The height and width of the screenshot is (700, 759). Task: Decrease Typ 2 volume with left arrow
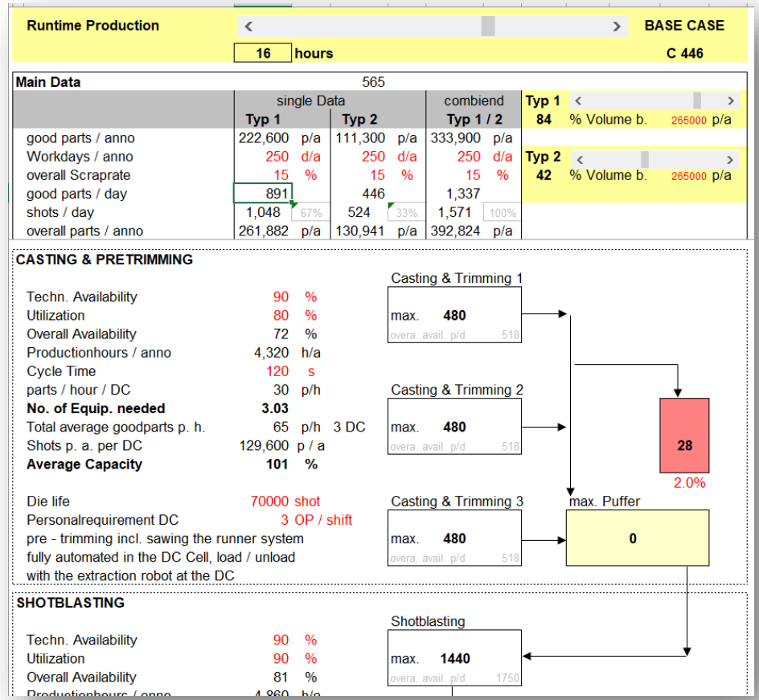click(577, 159)
